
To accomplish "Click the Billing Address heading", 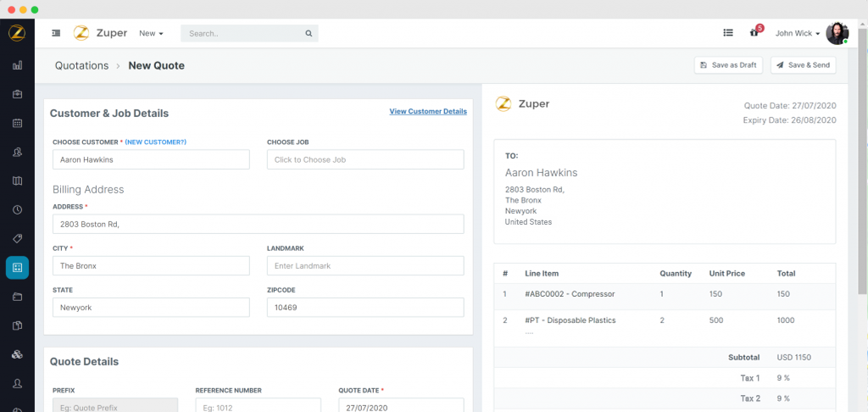I will (88, 189).
